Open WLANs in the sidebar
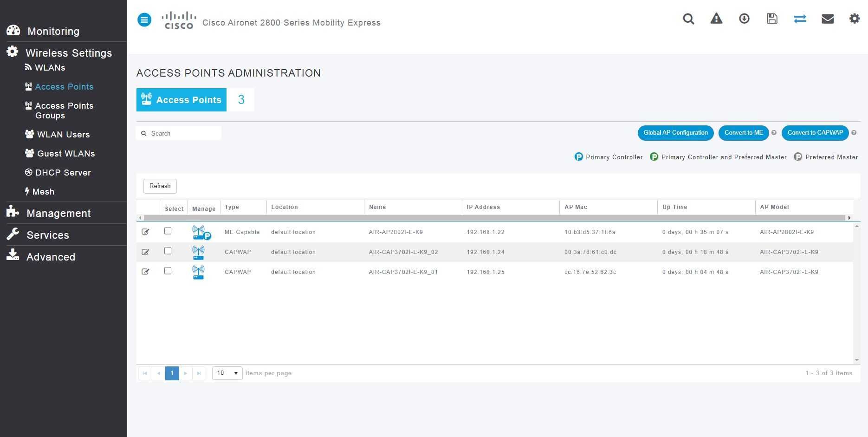 pos(50,68)
